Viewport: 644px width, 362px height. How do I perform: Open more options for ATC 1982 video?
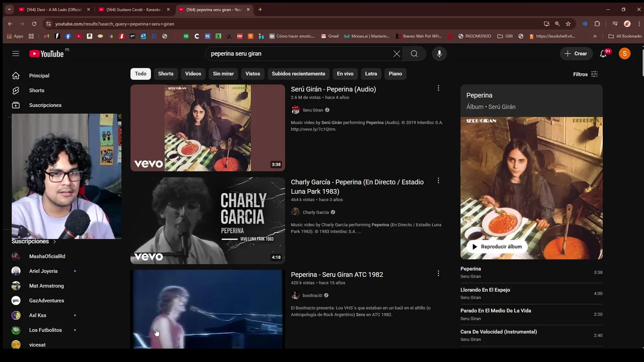click(438, 274)
